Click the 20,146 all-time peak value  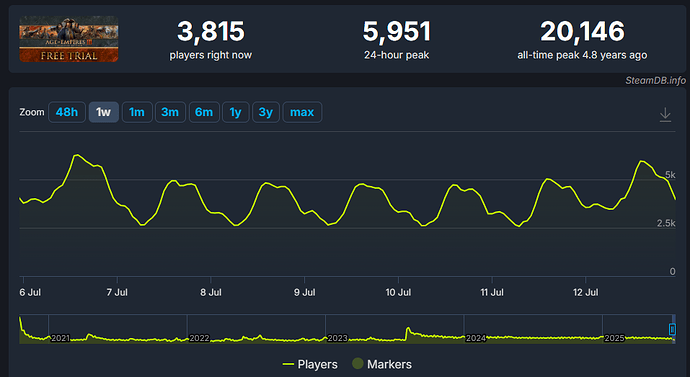coord(582,32)
